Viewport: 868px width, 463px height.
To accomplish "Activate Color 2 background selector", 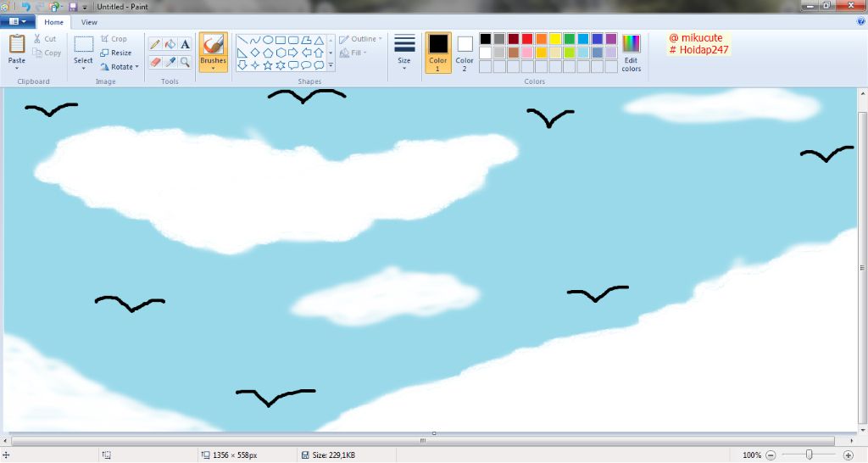I will click(x=465, y=52).
